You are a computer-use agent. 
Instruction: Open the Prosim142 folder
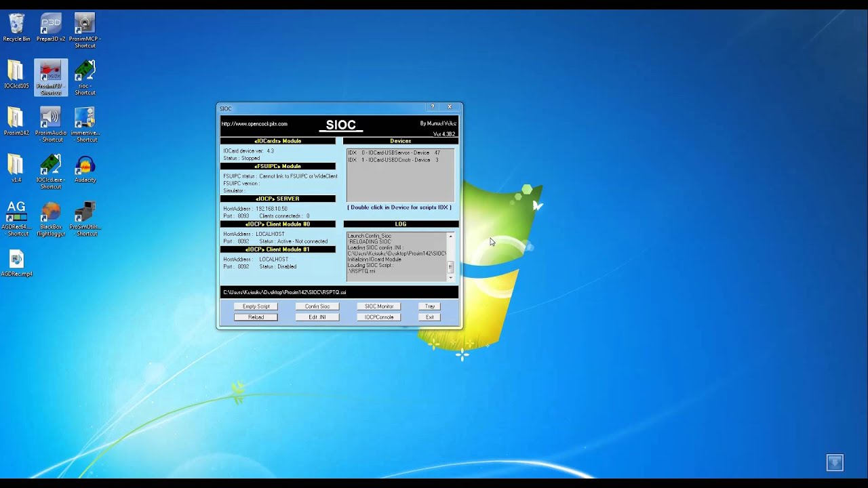click(16, 122)
